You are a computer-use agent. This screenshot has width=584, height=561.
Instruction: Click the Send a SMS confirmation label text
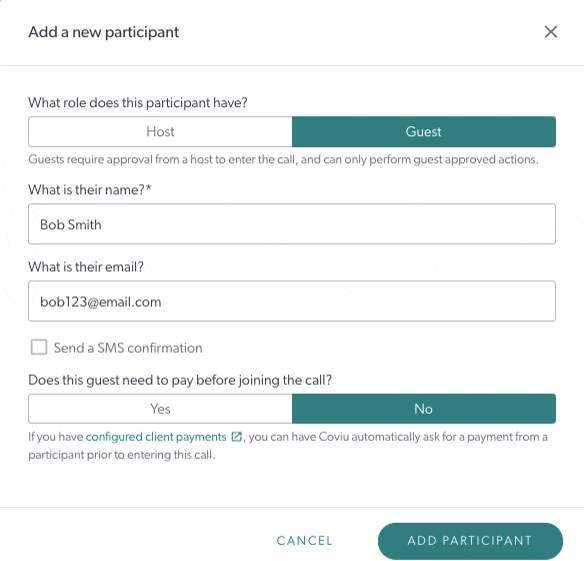click(x=128, y=348)
